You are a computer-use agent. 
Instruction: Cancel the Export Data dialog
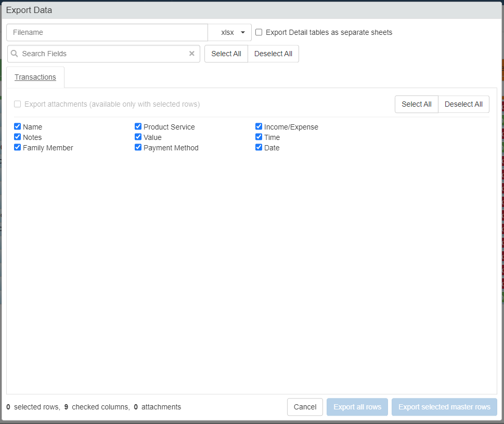pyautogui.click(x=305, y=407)
